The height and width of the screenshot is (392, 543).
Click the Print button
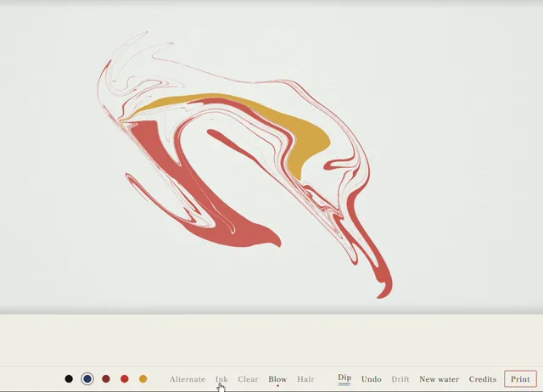coord(520,378)
